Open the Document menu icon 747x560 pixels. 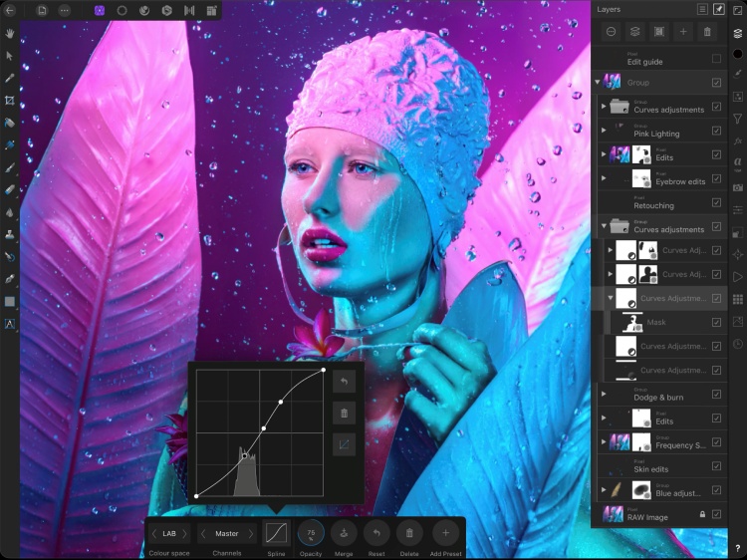[x=42, y=10]
